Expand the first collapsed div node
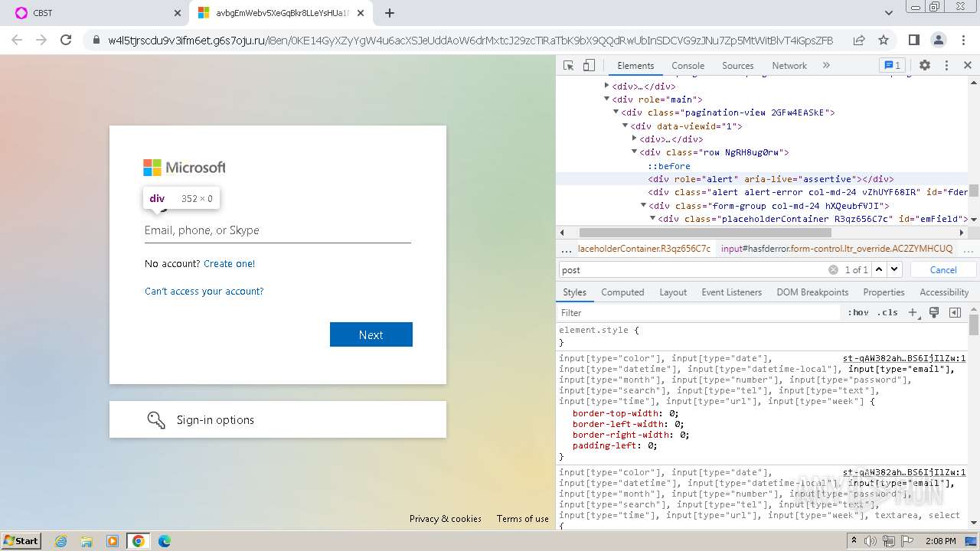Viewport: 980px width, 551px height. coord(607,86)
